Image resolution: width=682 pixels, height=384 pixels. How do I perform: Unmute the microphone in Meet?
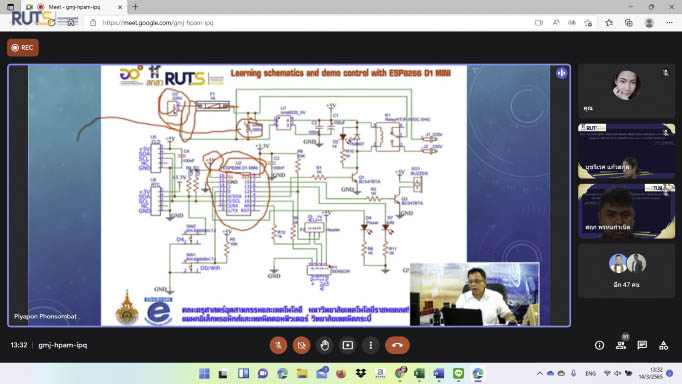(278, 345)
